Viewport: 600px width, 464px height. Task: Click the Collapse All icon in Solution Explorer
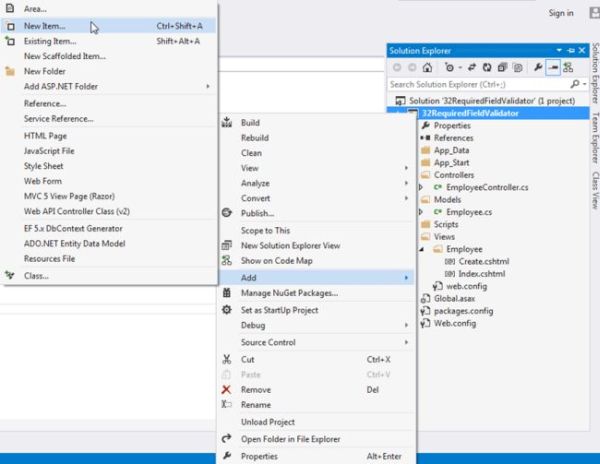(502, 68)
